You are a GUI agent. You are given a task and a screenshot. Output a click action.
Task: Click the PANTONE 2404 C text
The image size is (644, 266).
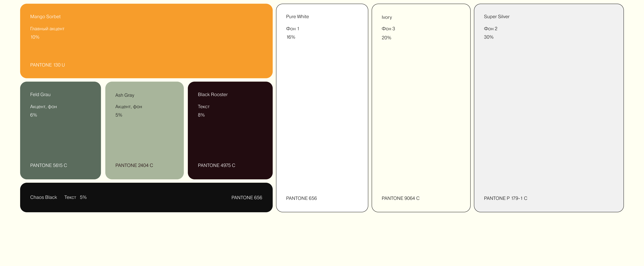pyautogui.click(x=134, y=165)
